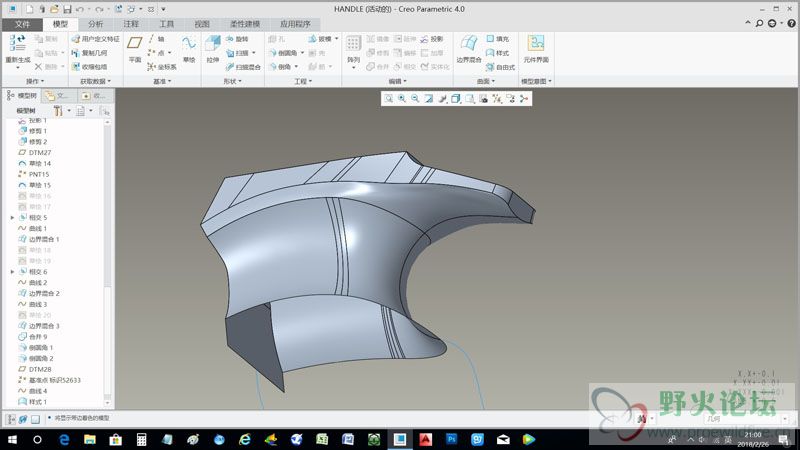
Task: Select the 扫描混合 swept blend tool
Action: (x=243, y=67)
